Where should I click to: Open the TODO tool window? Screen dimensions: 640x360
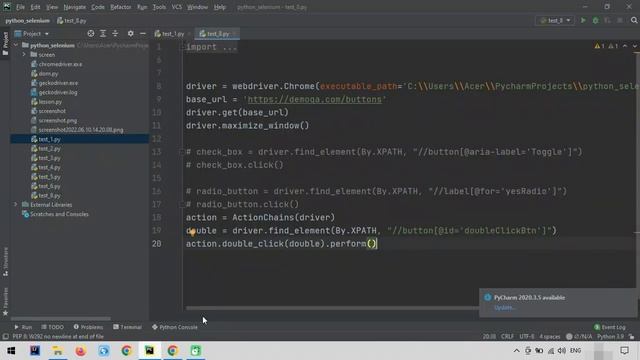pyautogui.click(x=53, y=327)
